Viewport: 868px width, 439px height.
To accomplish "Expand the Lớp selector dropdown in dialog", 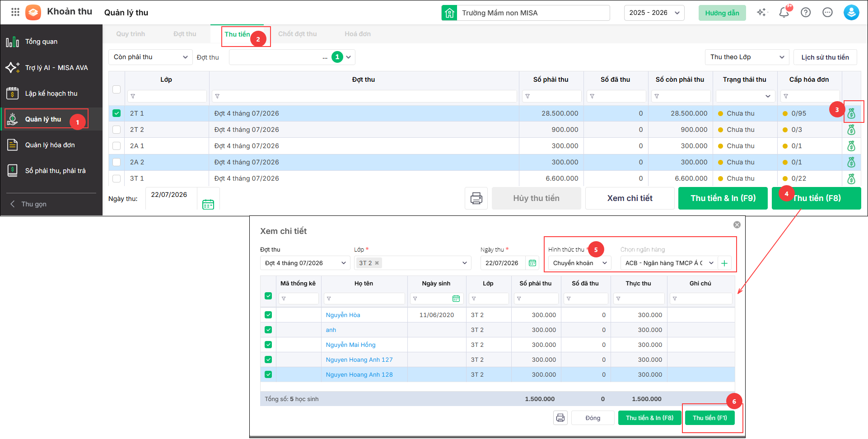I will tap(465, 263).
